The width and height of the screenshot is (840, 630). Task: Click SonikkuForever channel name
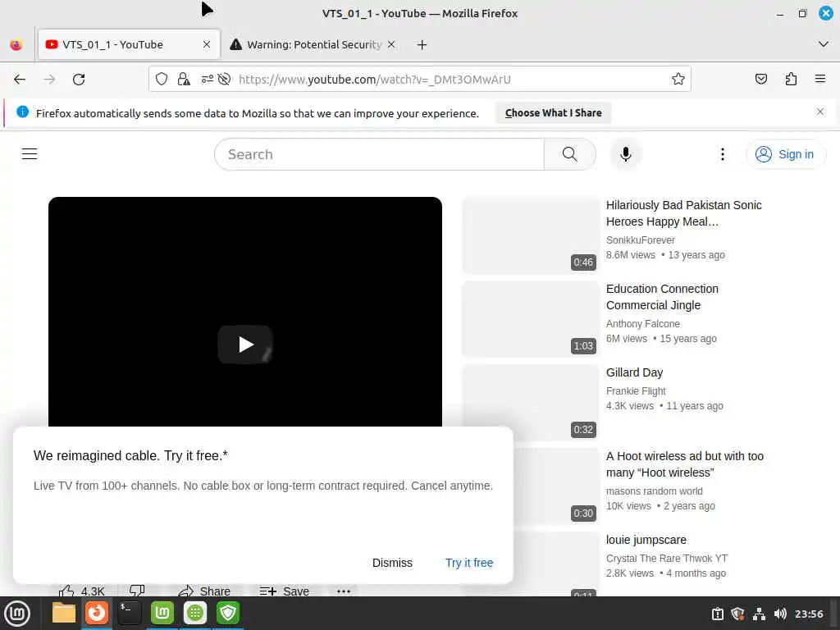[x=640, y=240]
